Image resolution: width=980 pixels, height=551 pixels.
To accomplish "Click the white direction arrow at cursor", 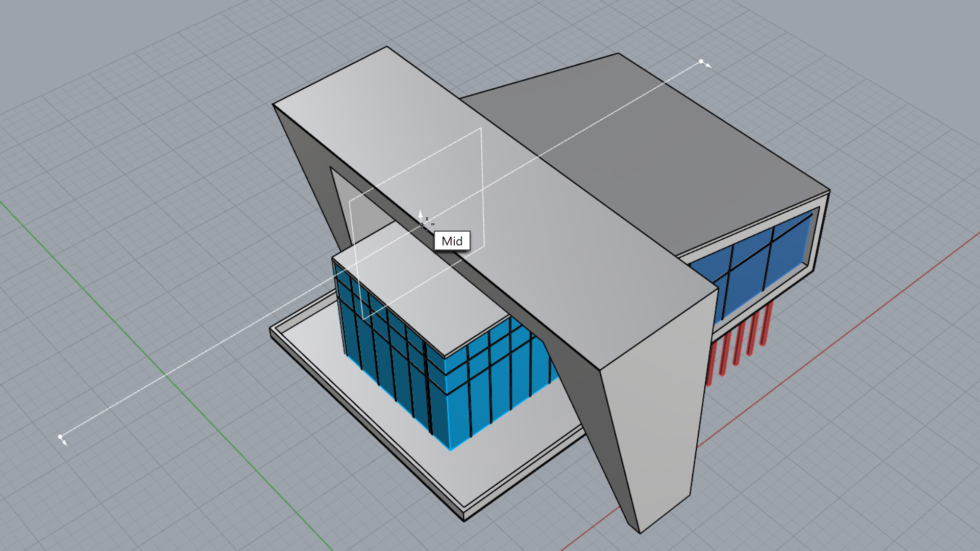I will click(x=421, y=214).
